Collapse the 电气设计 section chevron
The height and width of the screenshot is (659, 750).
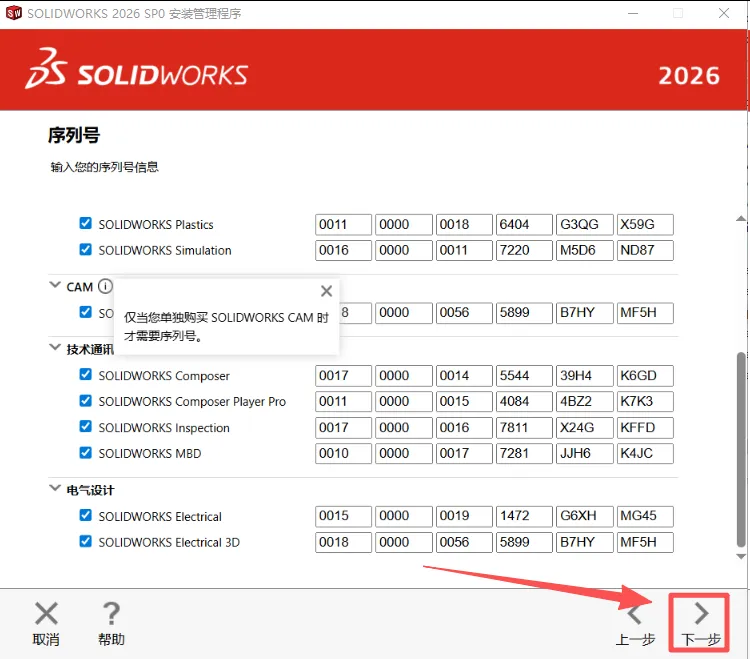tap(55, 488)
